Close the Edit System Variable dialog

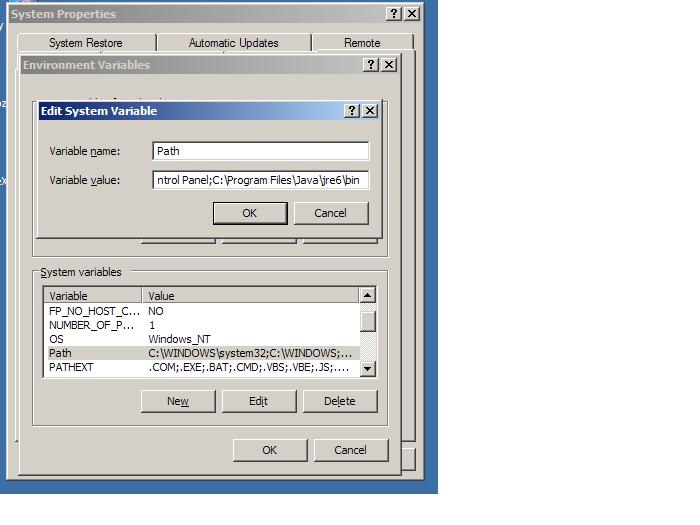click(370, 111)
